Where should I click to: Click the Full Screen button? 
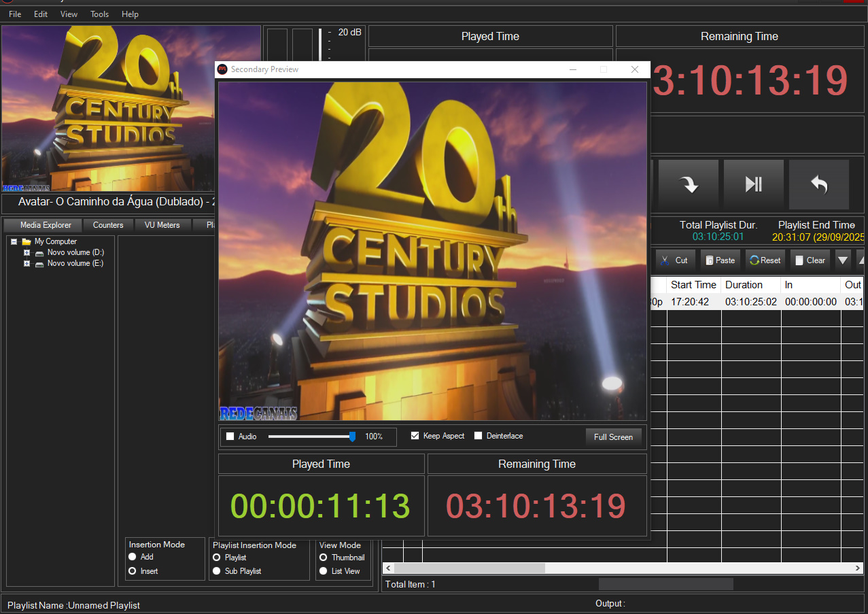(x=613, y=437)
